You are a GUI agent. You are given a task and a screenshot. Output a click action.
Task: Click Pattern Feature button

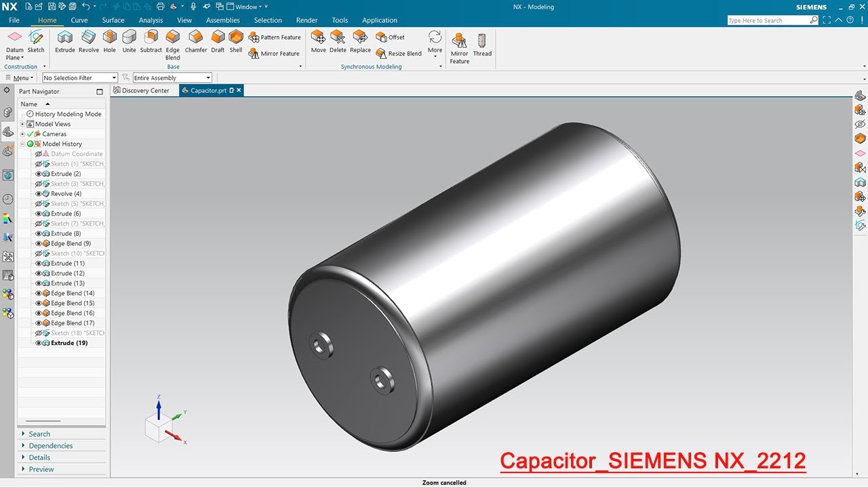click(x=275, y=37)
